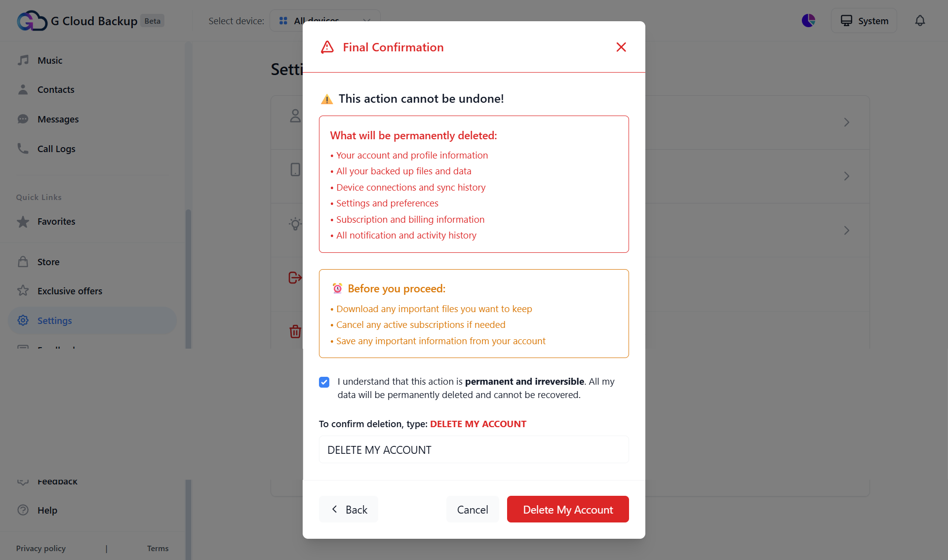This screenshot has width=948, height=560.
Task: Click the Settings gear icon in sidebar
Action: click(23, 320)
